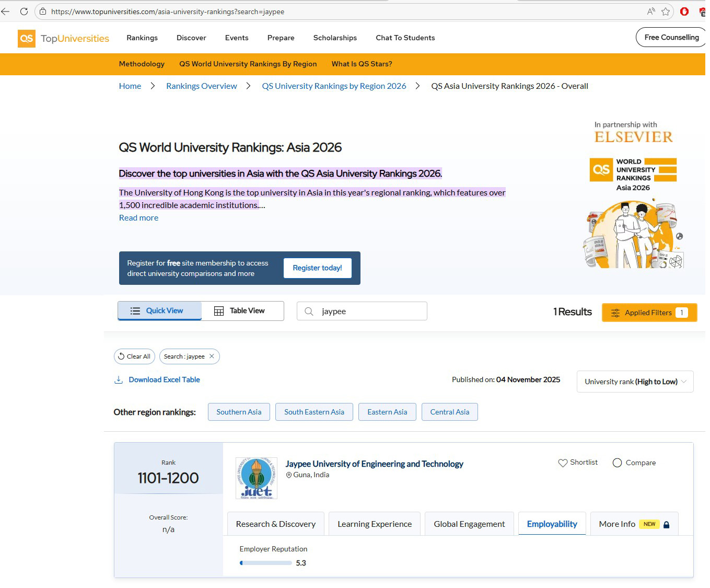Select the Compare radio button

617,463
